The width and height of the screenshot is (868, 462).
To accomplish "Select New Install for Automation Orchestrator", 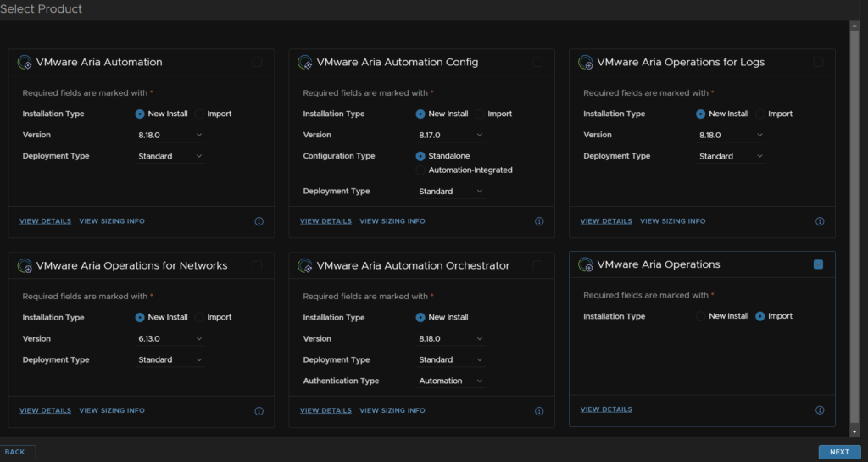I will (x=420, y=318).
